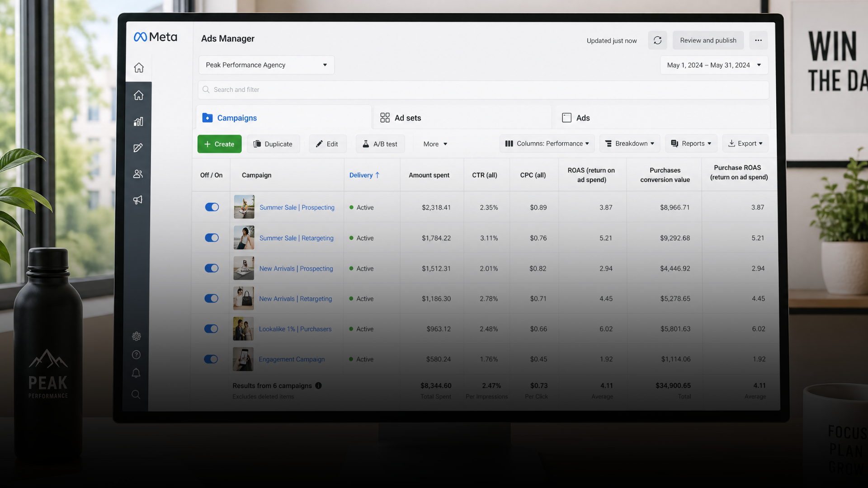Screen dimensions: 868x488
Task: Open the bar chart reporting sidebar icon
Action: point(138,122)
